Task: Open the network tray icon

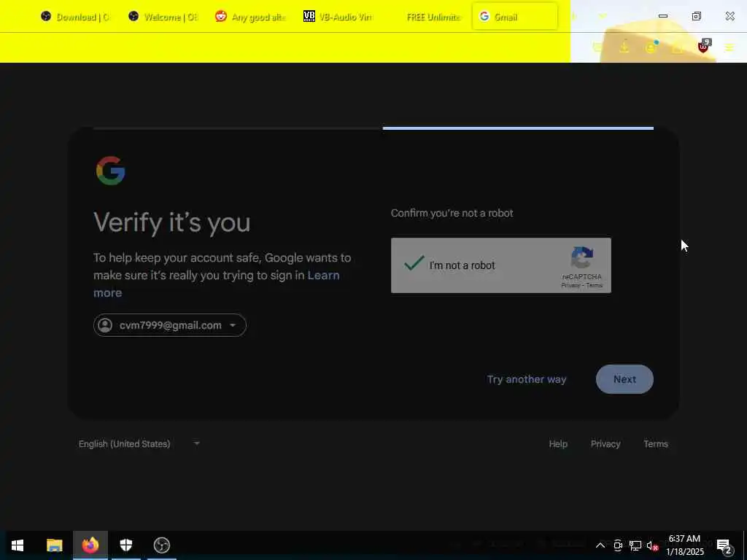Action: click(x=635, y=545)
